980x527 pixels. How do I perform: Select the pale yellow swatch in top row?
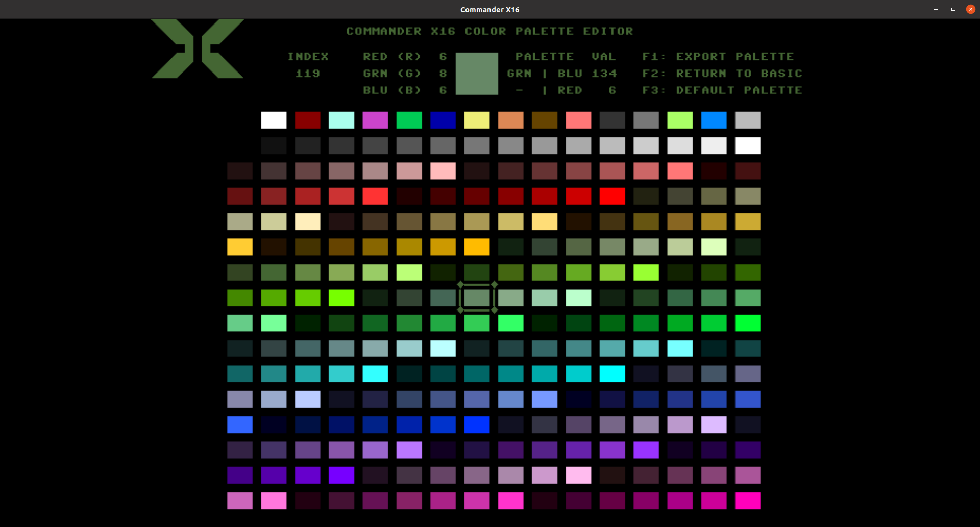(x=477, y=121)
